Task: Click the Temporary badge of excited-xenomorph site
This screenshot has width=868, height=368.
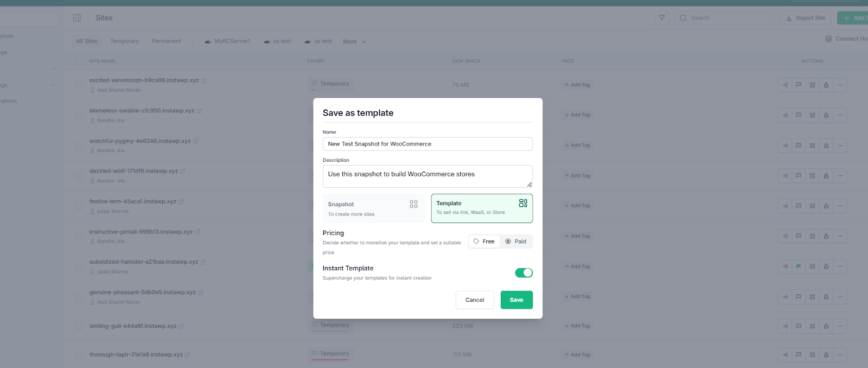Action: click(x=331, y=84)
